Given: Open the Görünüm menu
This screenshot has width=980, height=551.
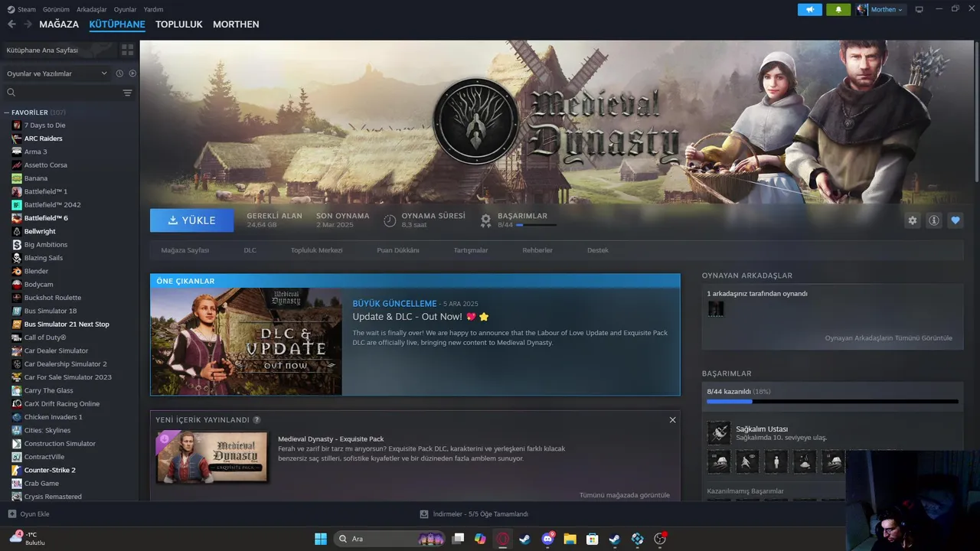Looking at the screenshot, I should (x=56, y=9).
